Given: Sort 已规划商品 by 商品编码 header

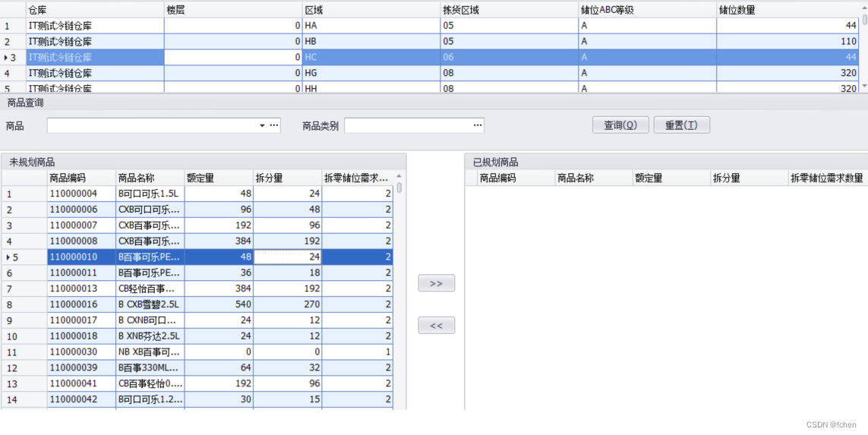Looking at the screenshot, I should tap(516, 178).
